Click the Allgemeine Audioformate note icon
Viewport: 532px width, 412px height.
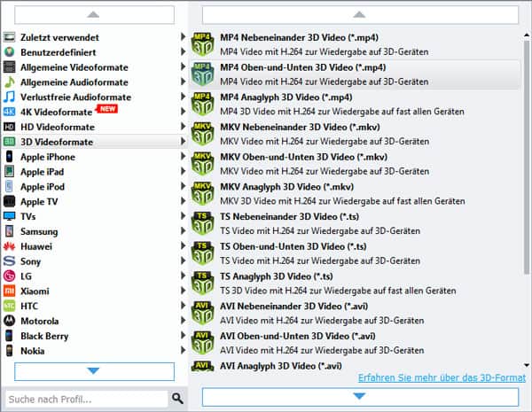pos(9,82)
